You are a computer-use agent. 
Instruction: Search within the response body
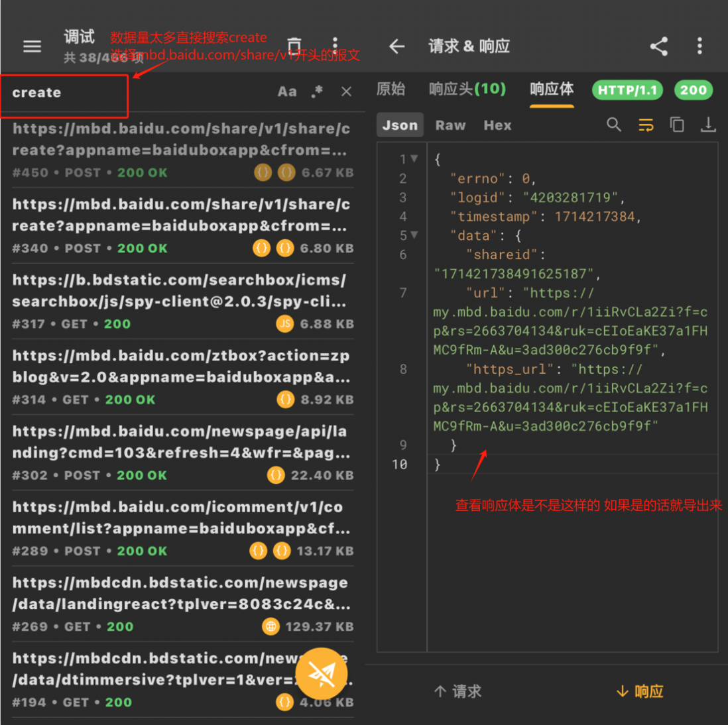click(x=614, y=125)
